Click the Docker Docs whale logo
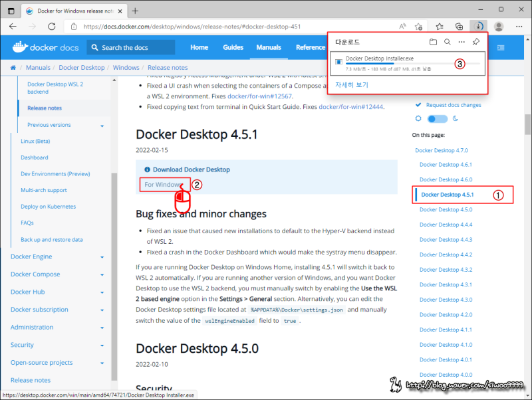532x400 pixels. pos(22,47)
